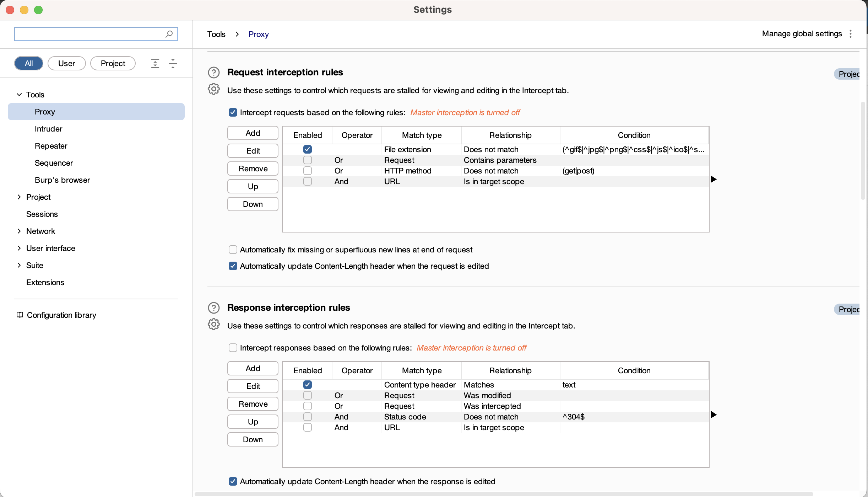Toggle the Content type header response rule
The width and height of the screenshot is (868, 497).
click(308, 385)
